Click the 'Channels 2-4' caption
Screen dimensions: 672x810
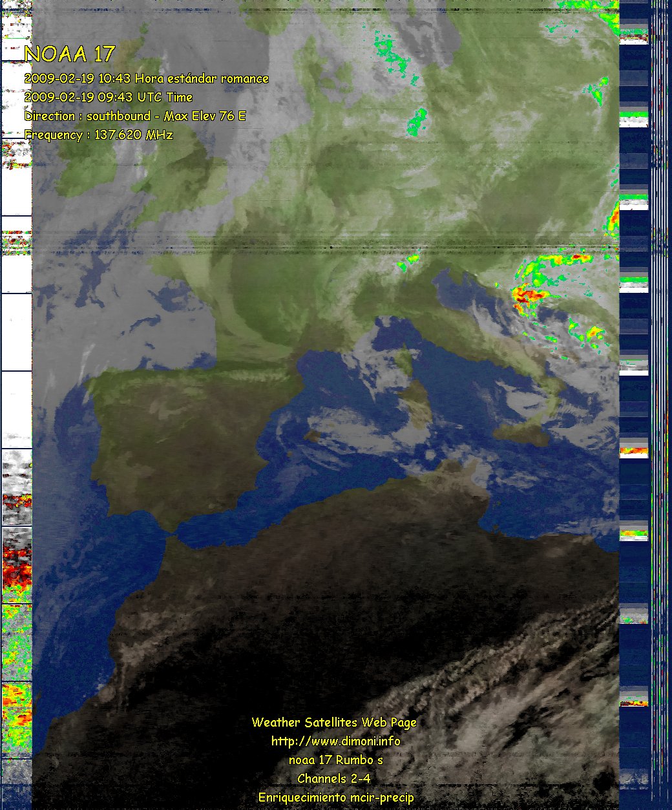tap(334, 779)
